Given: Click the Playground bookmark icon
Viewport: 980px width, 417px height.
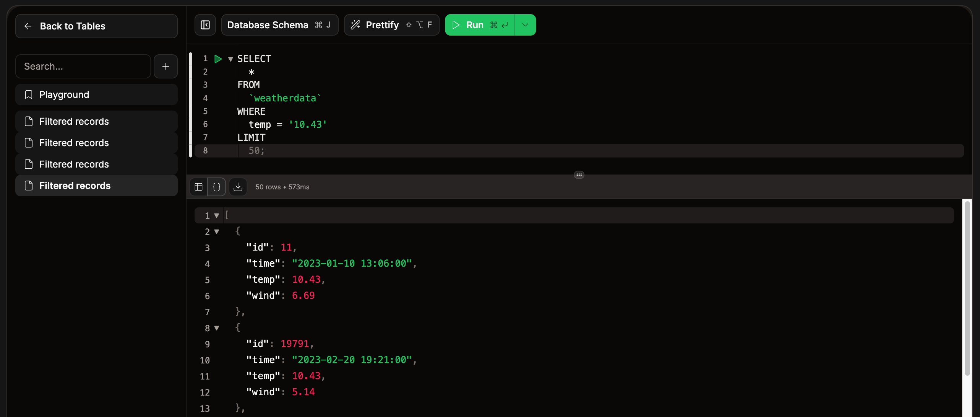Looking at the screenshot, I should (28, 94).
